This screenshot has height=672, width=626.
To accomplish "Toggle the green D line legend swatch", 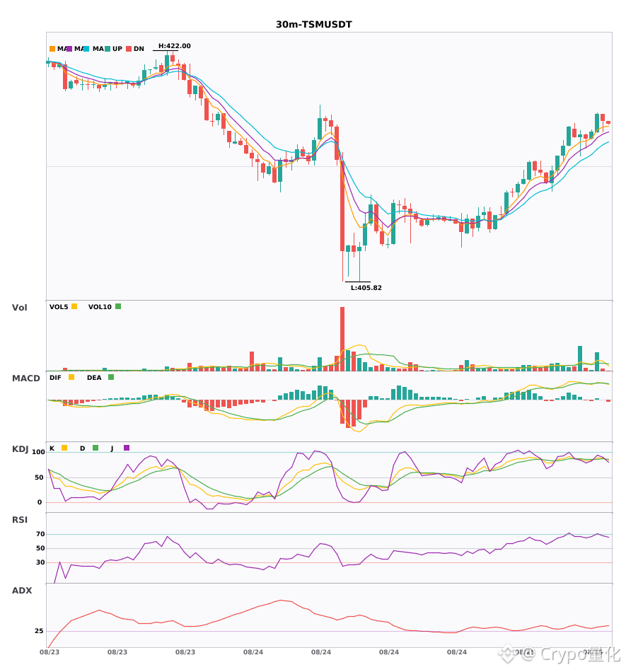I will coord(95,448).
